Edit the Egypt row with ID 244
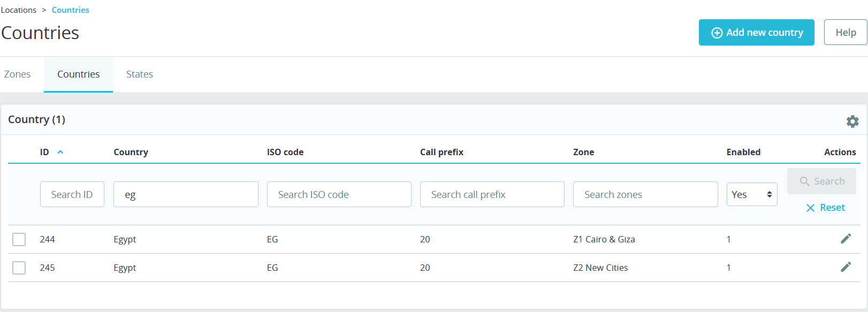This screenshot has height=312, width=868. point(846,239)
